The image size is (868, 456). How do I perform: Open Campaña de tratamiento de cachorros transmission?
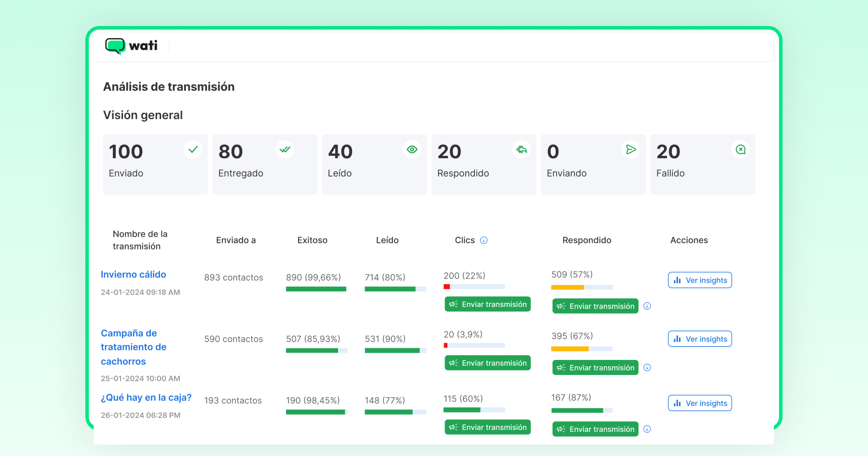134,347
